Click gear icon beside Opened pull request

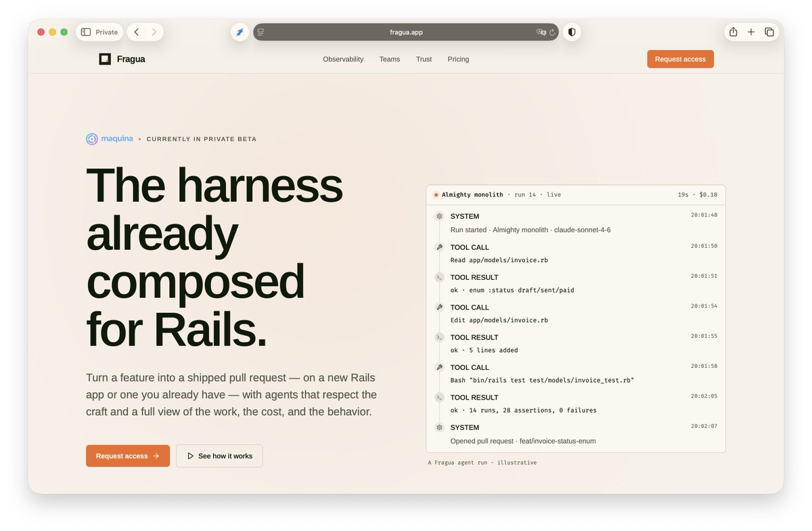[x=439, y=427]
